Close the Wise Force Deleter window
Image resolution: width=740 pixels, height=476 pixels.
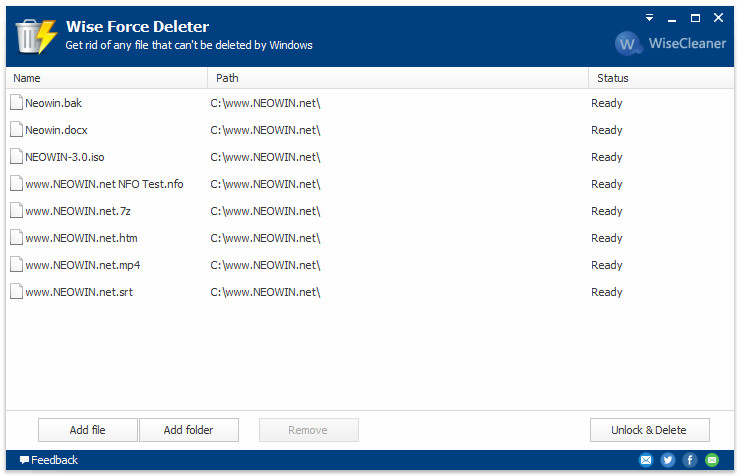[x=718, y=17]
